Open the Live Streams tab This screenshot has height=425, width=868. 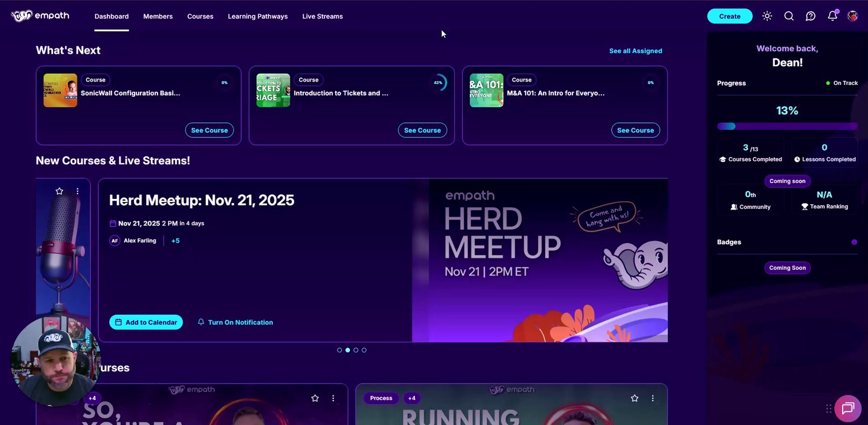click(322, 17)
